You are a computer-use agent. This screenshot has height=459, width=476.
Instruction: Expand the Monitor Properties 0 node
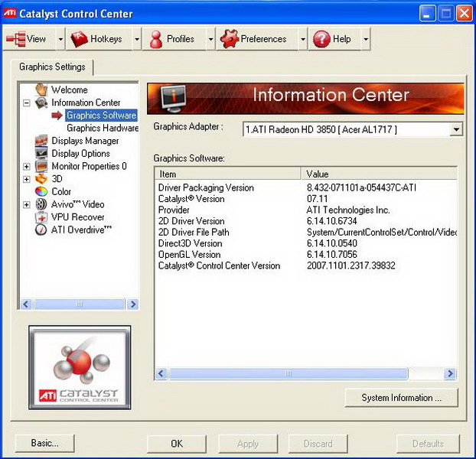click(27, 166)
